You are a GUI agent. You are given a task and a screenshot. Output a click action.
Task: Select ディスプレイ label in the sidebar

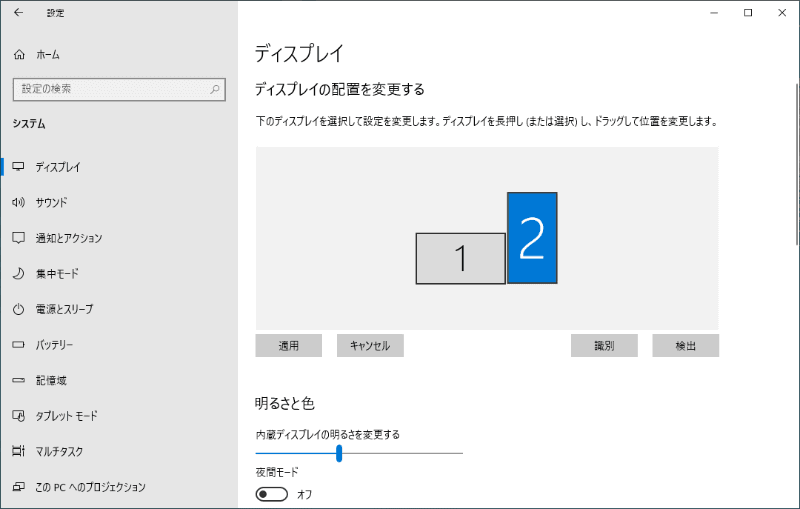(x=58, y=167)
